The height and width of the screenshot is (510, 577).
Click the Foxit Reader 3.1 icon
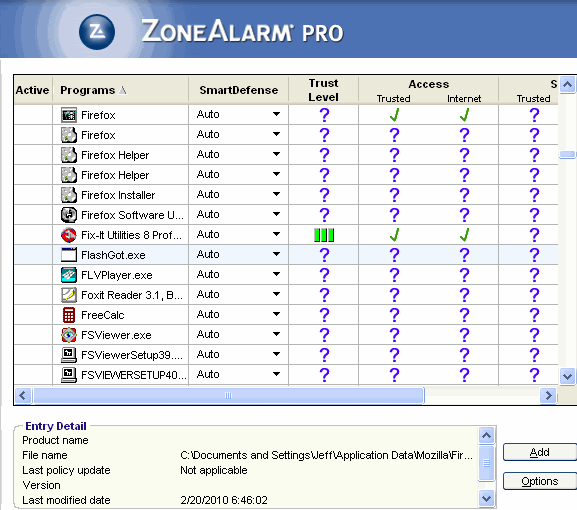point(69,295)
